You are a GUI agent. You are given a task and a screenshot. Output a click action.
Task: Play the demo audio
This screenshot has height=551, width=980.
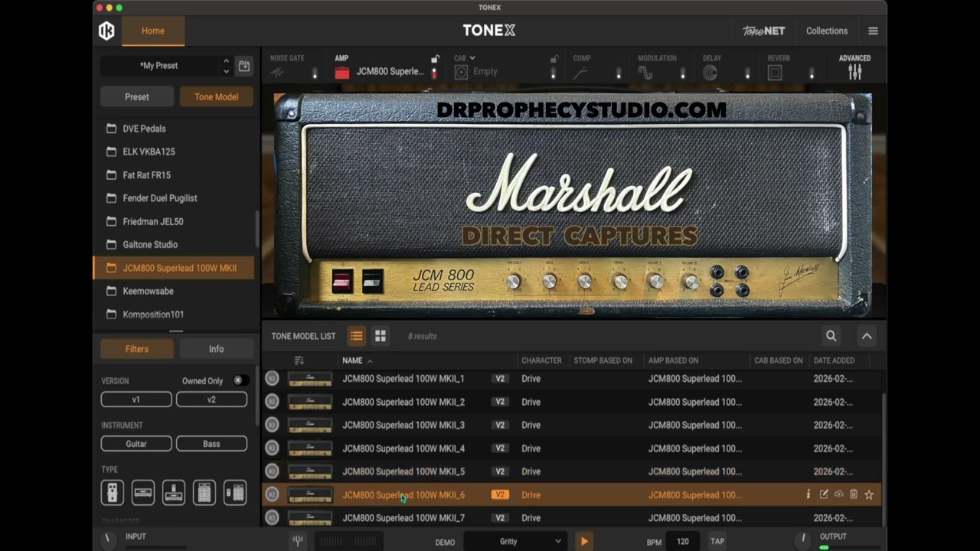584,541
